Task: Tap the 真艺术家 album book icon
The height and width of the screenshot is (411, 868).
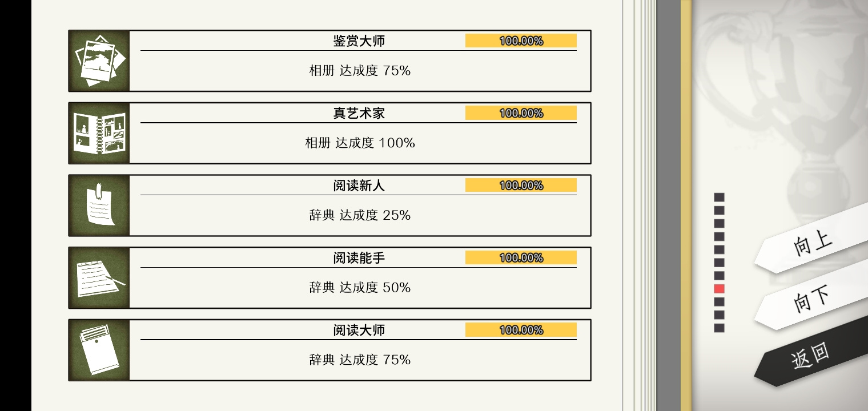Action: (99, 133)
